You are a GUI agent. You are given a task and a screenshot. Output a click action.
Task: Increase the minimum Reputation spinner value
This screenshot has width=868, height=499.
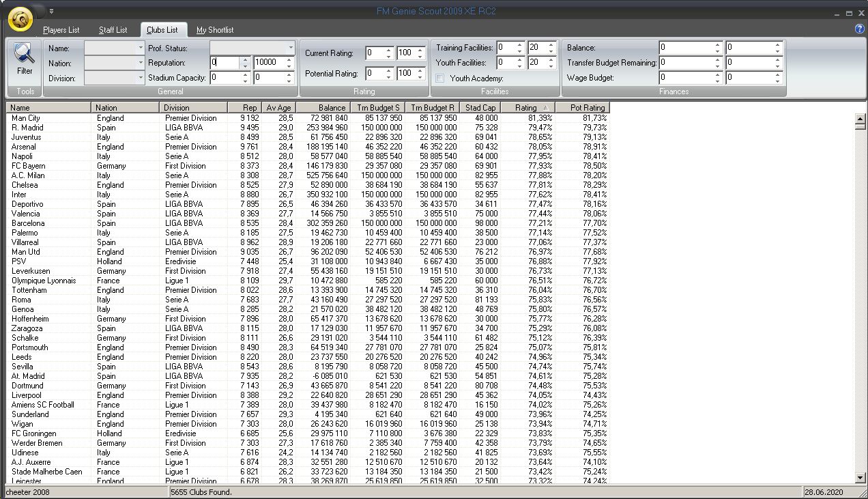click(x=245, y=59)
